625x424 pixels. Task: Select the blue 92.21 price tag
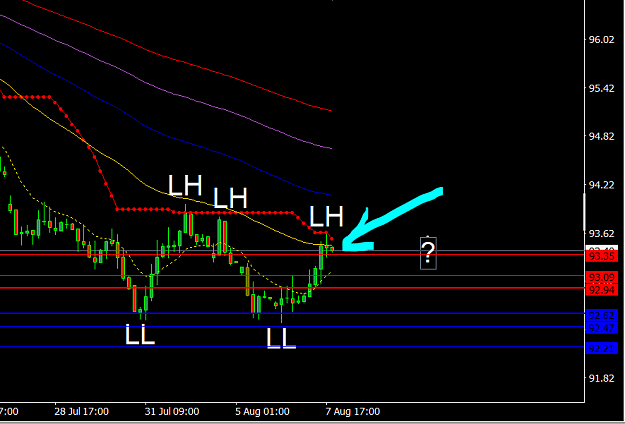tap(601, 348)
